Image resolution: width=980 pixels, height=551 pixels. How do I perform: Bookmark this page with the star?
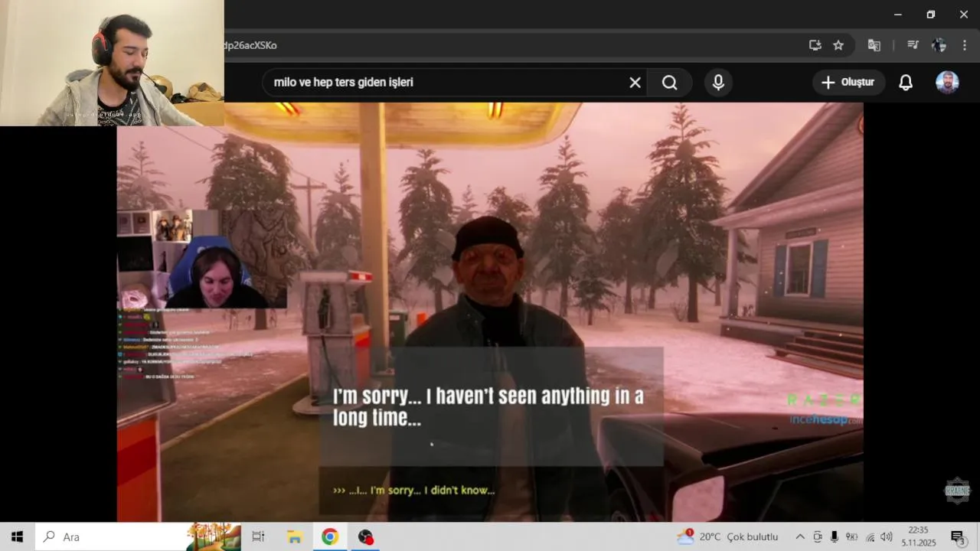coord(838,45)
